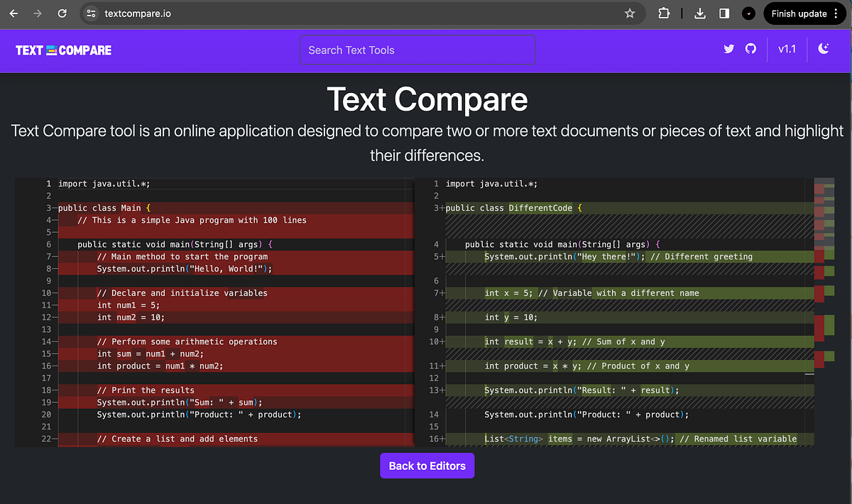
Task: Open the GitHub icon in the header
Action: pos(751,50)
